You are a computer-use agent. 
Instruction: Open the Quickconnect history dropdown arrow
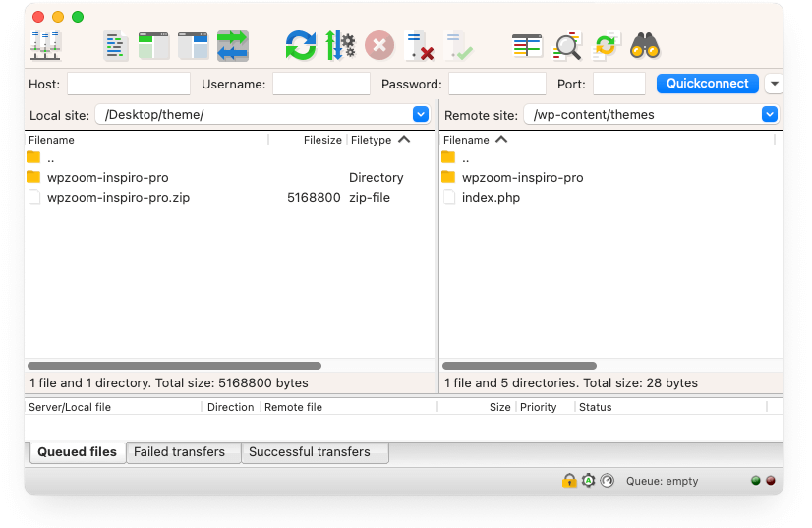pyautogui.click(x=774, y=84)
